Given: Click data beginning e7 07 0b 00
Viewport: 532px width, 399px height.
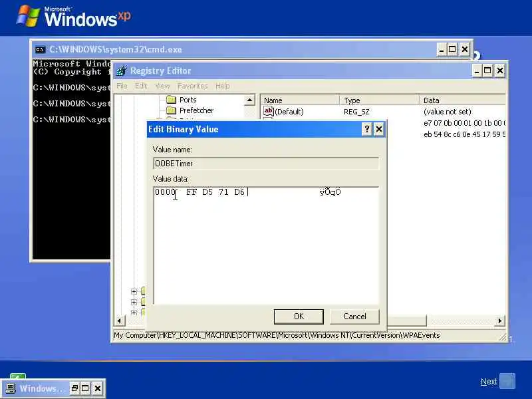Looking at the screenshot, I should [x=464, y=123].
